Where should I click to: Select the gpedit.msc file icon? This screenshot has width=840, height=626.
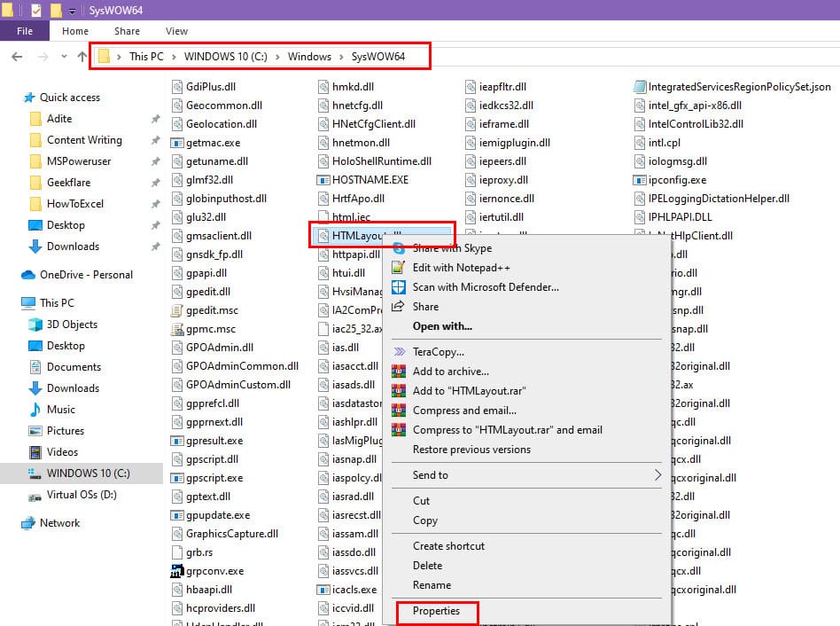(x=177, y=310)
